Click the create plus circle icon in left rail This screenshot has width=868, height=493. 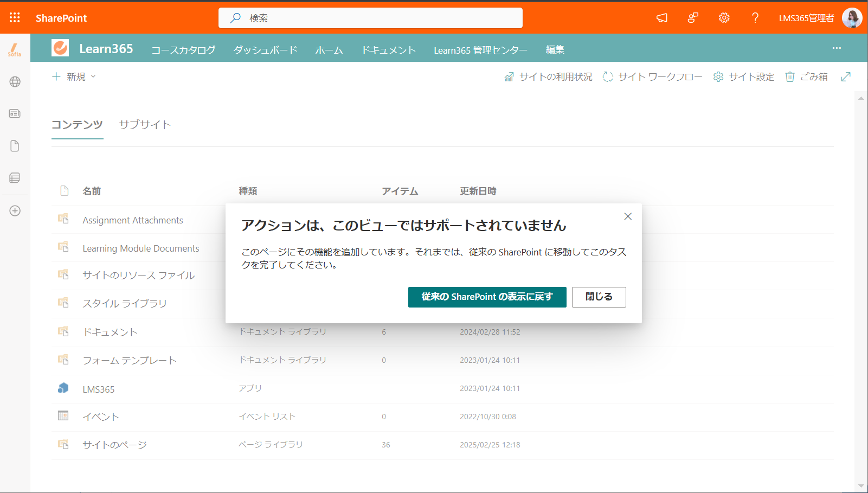[15, 210]
